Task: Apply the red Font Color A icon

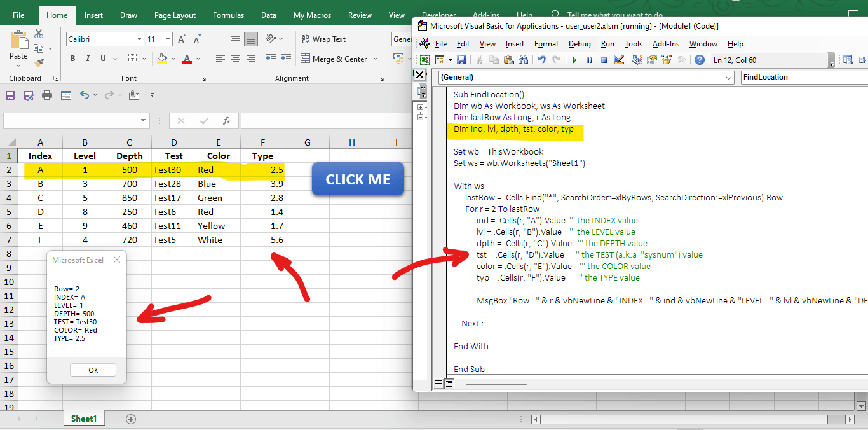Action: pos(187,59)
